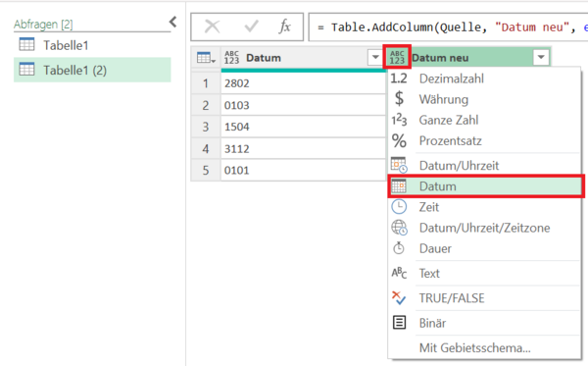Open the table menu icon in grid corner
Image resolution: width=588 pixels, height=366 pixels.
click(206, 58)
